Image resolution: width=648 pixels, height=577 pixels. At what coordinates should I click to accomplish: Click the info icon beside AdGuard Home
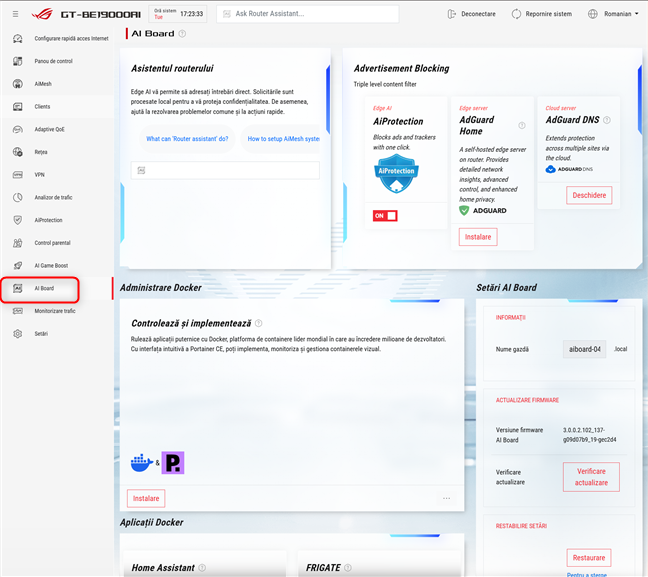(x=522, y=125)
